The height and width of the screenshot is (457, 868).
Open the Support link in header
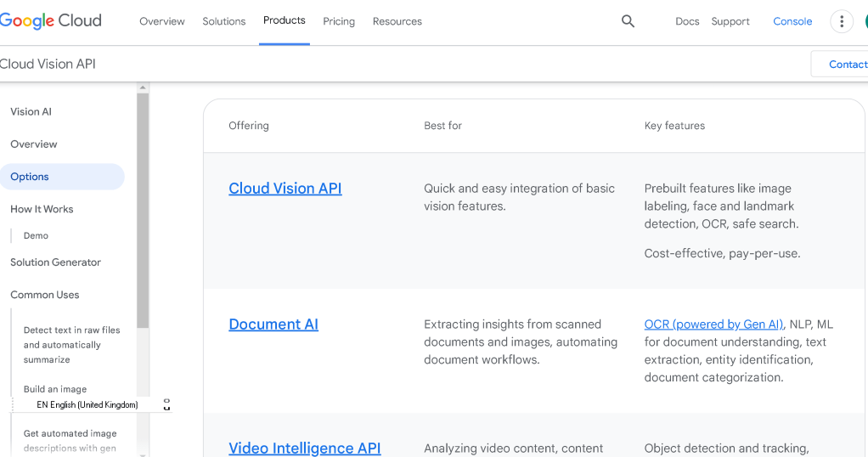pos(730,21)
